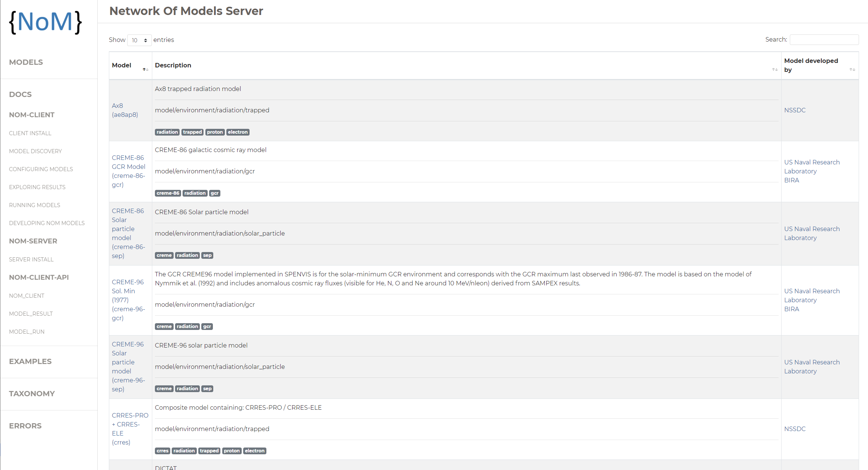This screenshot has height=470, width=868.
Task: Go to EXAMPLES in sidebar
Action: click(x=30, y=361)
